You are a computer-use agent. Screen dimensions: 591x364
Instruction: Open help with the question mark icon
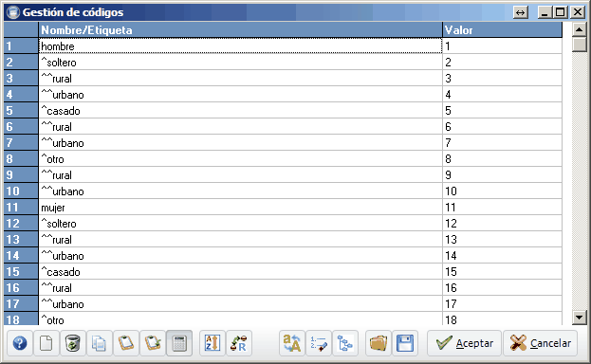(x=20, y=343)
